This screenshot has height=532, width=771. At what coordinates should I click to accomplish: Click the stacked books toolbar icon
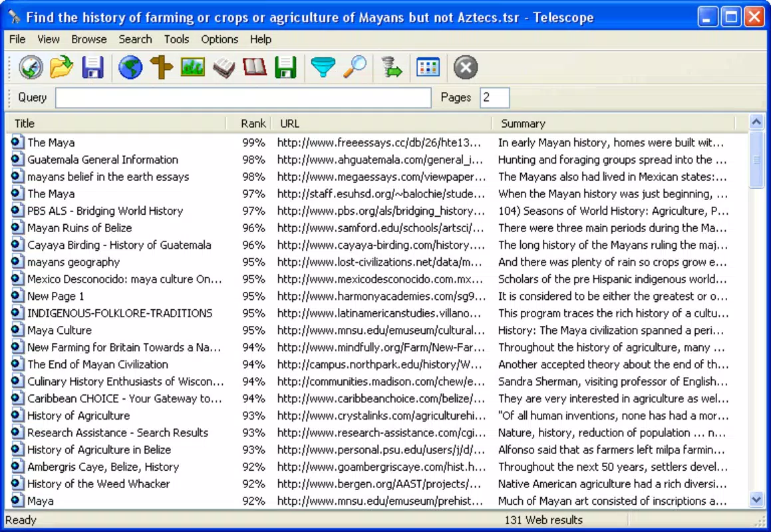224,67
